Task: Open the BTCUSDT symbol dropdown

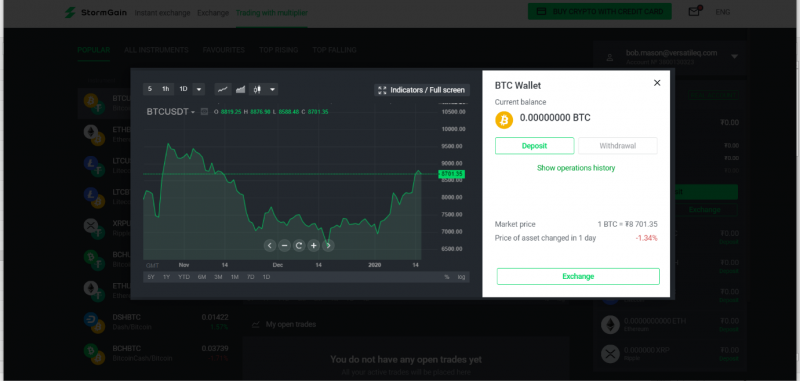Action: point(171,112)
